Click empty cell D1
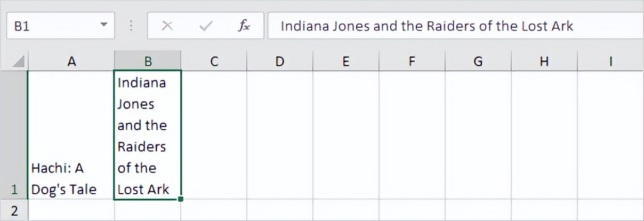Screen dimensions: 644x221 [x=279, y=135]
